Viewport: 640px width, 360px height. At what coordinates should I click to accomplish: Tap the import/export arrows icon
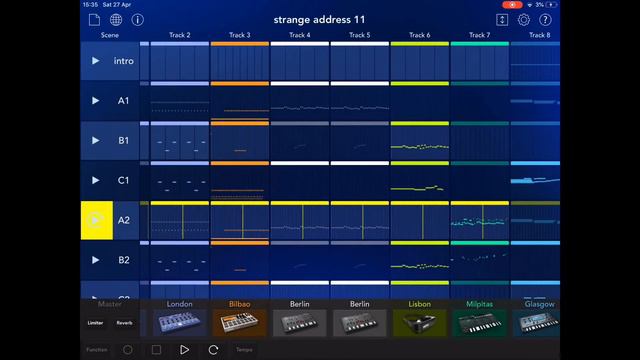(502, 20)
